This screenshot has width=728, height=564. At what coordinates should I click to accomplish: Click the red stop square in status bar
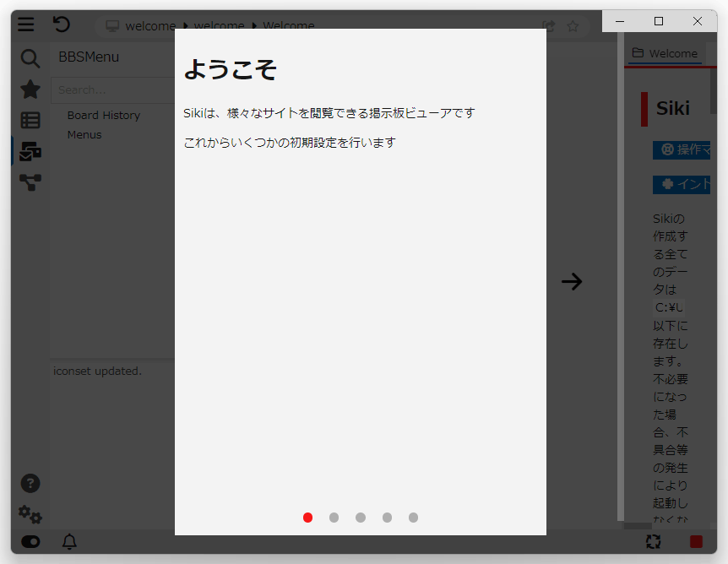coord(696,542)
